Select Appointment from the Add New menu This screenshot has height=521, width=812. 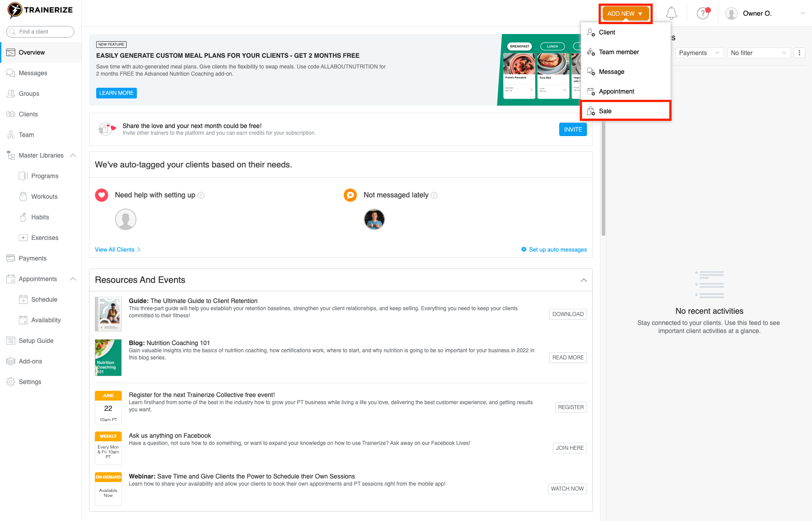625,91
